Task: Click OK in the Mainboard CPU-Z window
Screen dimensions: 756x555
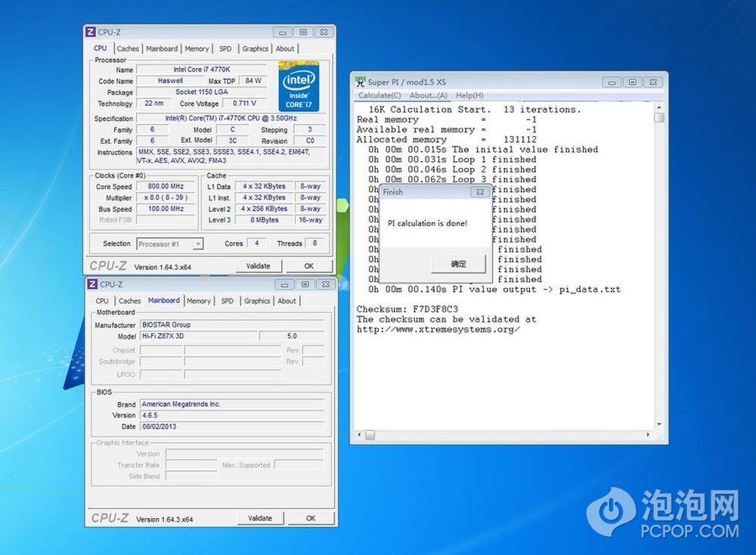Action: point(311,518)
